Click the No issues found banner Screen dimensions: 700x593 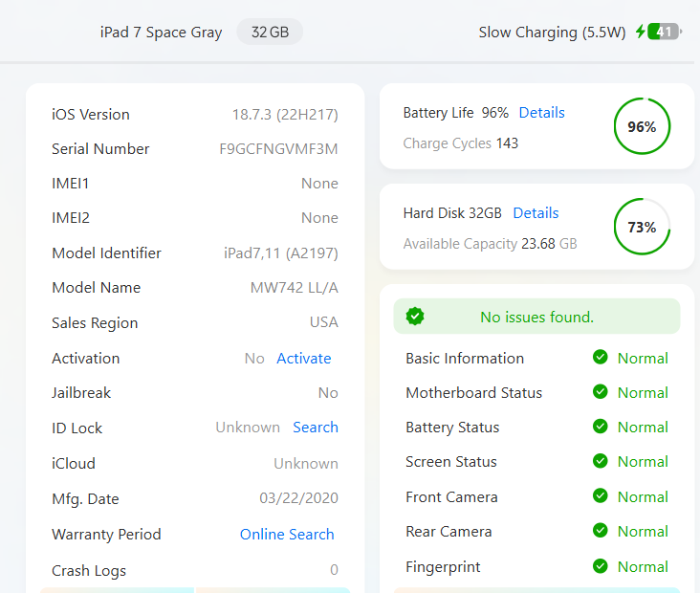click(x=536, y=317)
